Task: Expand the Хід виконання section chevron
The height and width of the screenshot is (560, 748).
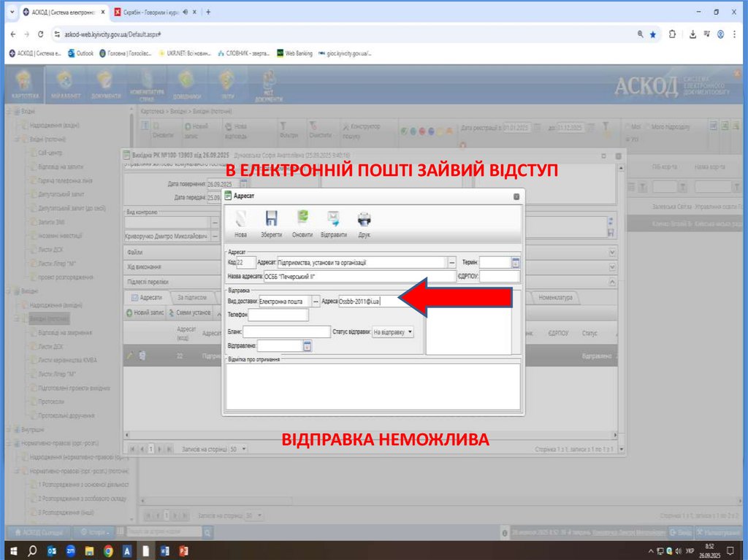Action: (x=613, y=266)
